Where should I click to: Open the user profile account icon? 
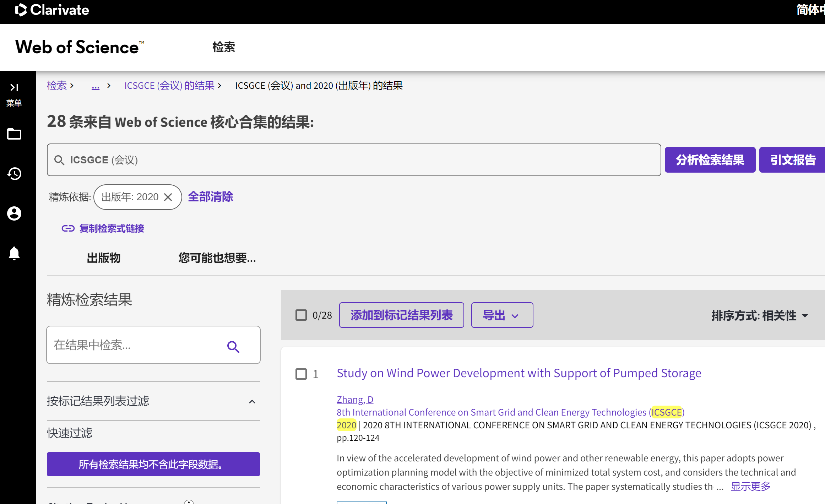[x=14, y=213]
